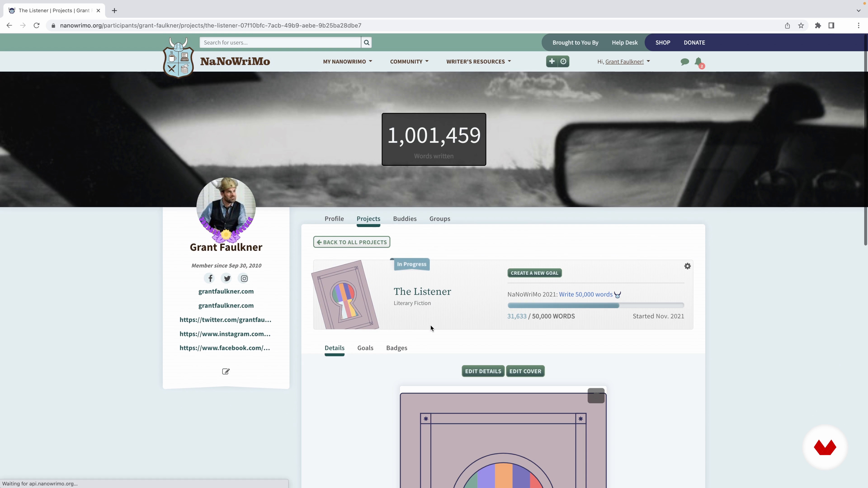Reload the page

coord(36,26)
